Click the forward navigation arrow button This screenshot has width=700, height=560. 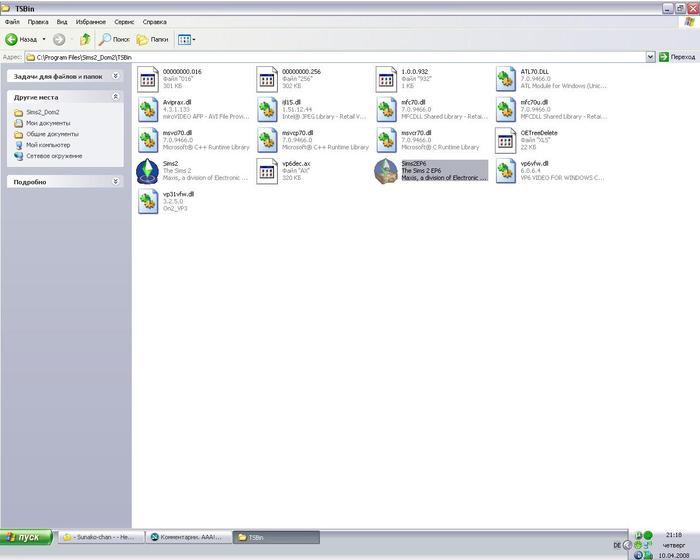[x=59, y=39]
